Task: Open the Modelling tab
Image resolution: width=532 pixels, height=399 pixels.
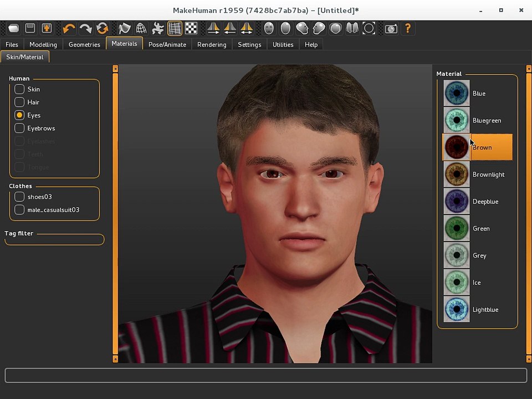Action: 43,44
